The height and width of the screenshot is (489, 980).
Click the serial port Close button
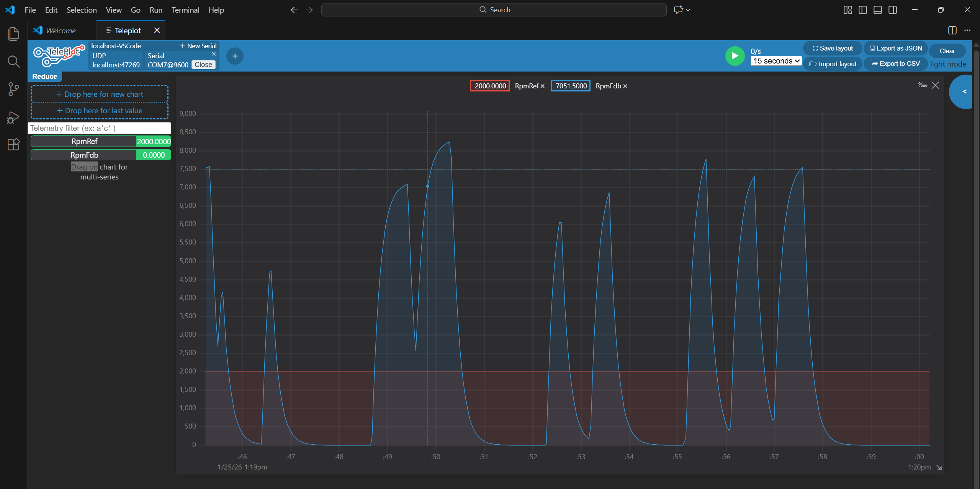pyautogui.click(x=203, y=65)
